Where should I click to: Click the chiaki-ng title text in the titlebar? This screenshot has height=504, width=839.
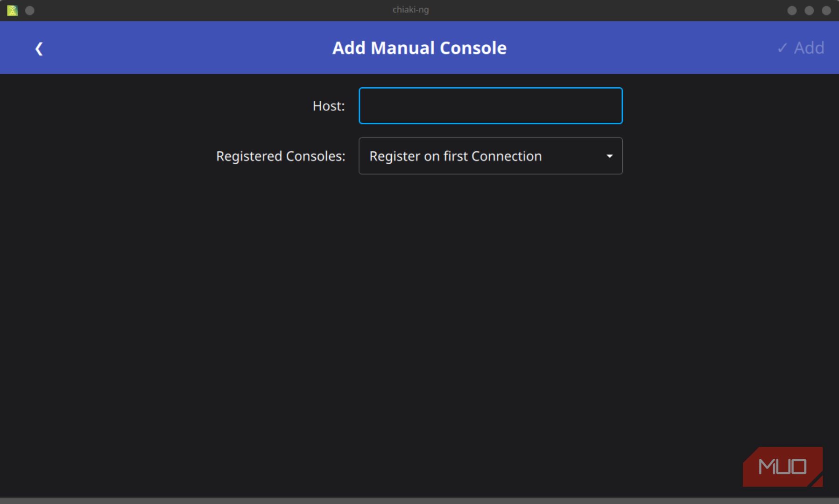click(x=411, y=9)
